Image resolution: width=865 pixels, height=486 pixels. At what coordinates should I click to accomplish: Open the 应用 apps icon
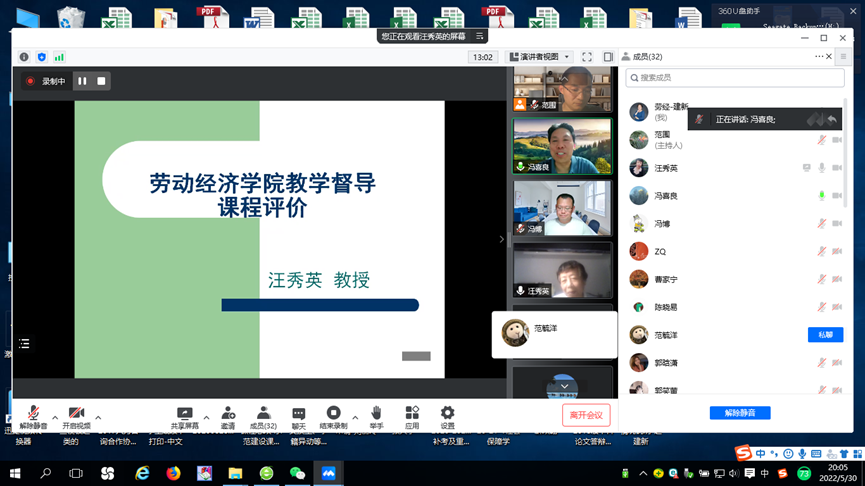[412, 413]
